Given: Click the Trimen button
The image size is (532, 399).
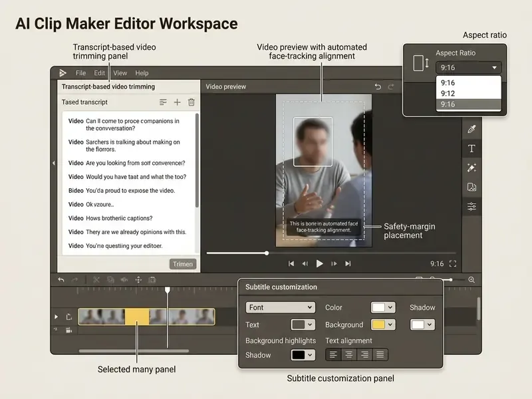Looking at the screenshot, I should (x=183, y=264).
